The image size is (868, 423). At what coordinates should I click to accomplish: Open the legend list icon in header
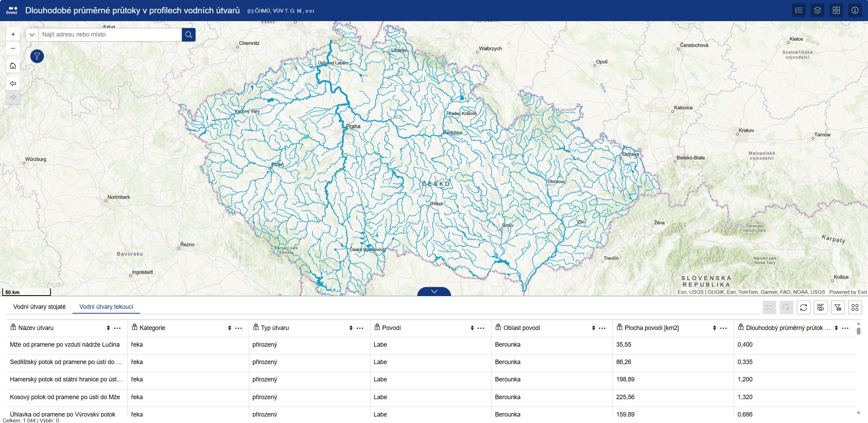pos(798,10)
